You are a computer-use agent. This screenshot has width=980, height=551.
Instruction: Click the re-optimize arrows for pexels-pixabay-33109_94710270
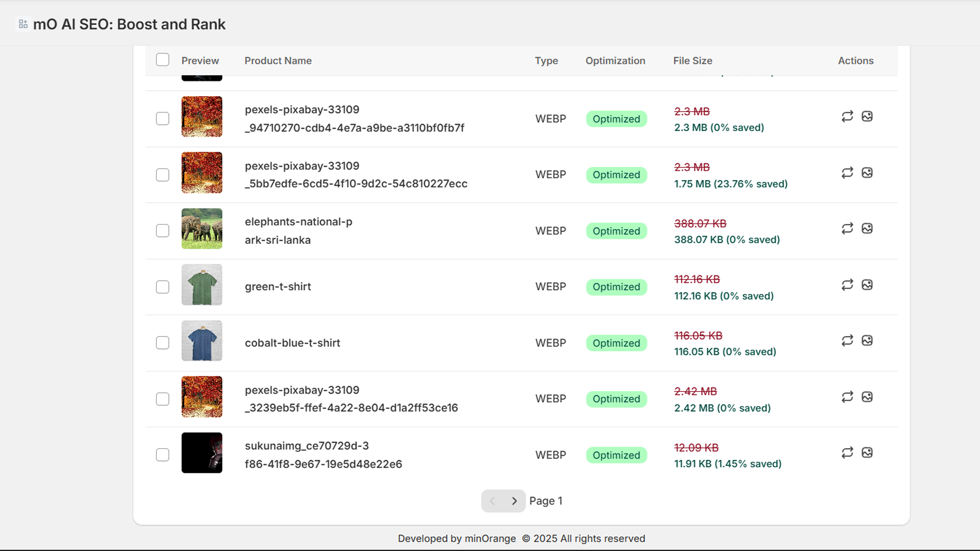click(x=847, y=116)
